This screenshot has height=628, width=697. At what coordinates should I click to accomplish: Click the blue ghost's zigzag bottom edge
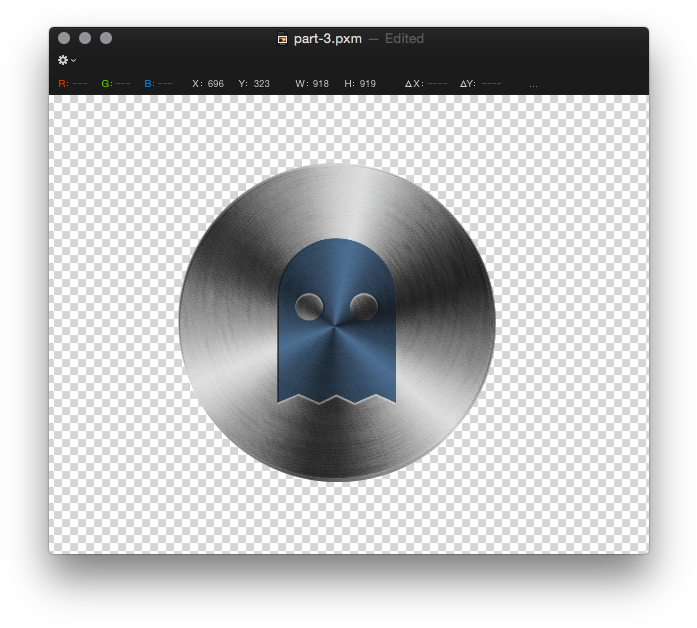tap(336, 399)
